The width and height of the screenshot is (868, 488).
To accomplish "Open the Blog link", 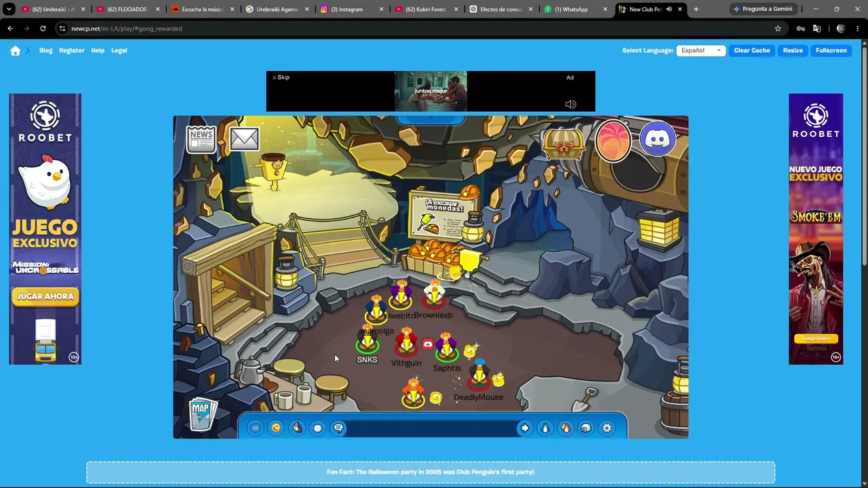I will click(x=45, y=51).
